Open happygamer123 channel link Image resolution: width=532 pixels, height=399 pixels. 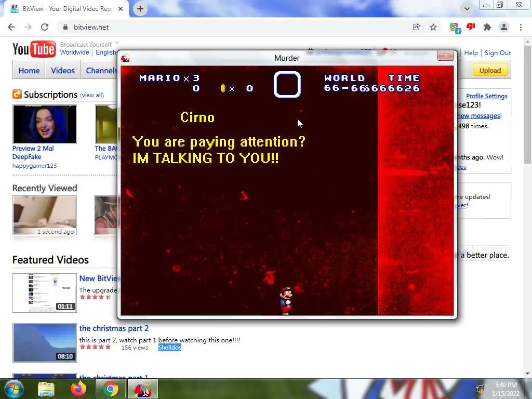click(35, 166)
